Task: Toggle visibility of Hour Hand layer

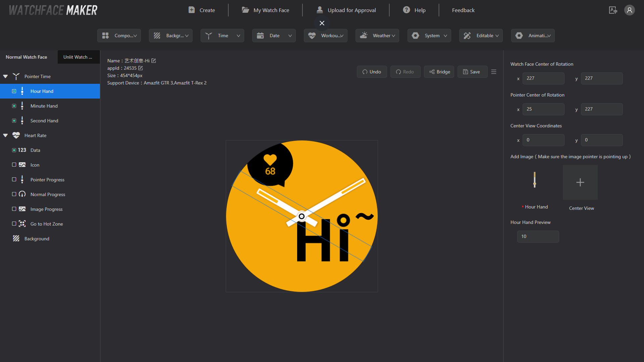Action: pyautogui.click(x=14, y=90)
